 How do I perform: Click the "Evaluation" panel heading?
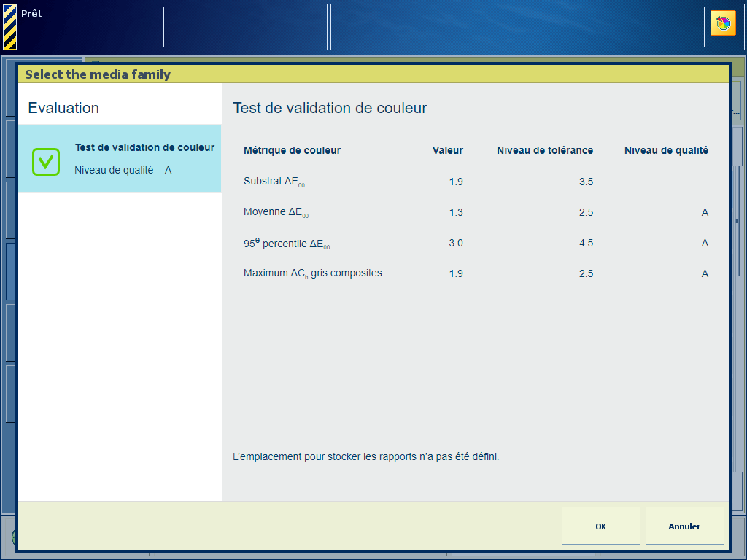pos(63,108)
